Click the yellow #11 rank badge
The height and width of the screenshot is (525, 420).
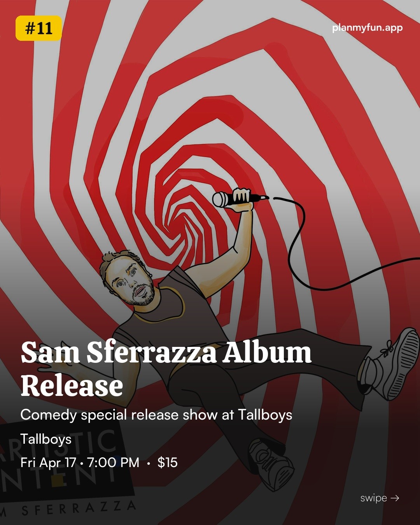38,28
